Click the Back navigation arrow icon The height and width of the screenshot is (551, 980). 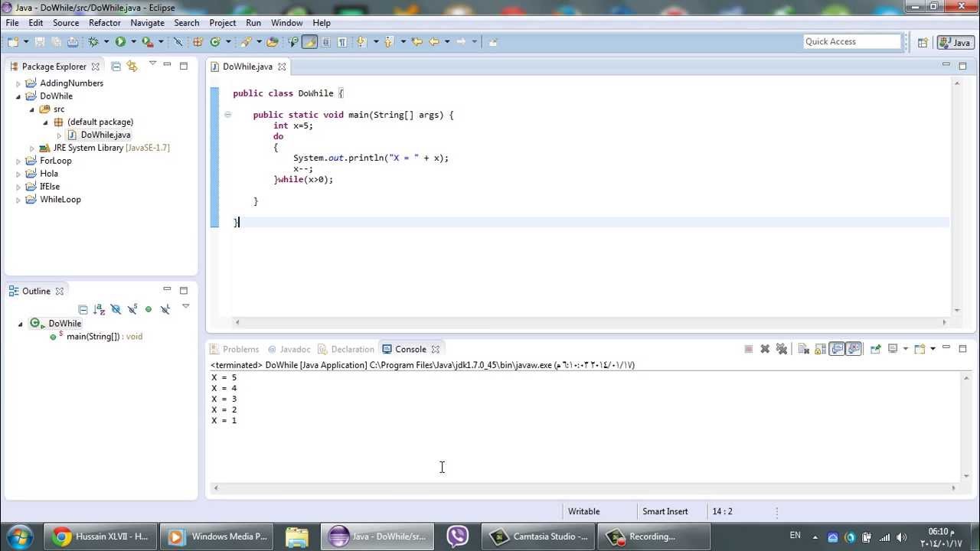[x=434, y=42]
